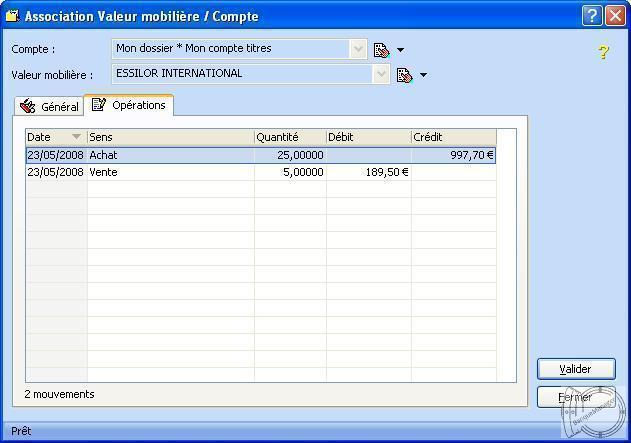Click the yellow question mark help icon

click(x=603, y=52)
